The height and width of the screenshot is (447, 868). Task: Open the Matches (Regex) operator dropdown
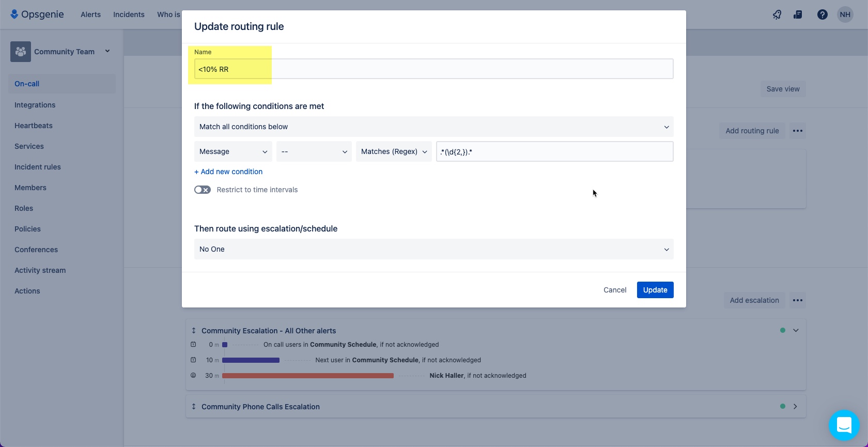(394, 151)
